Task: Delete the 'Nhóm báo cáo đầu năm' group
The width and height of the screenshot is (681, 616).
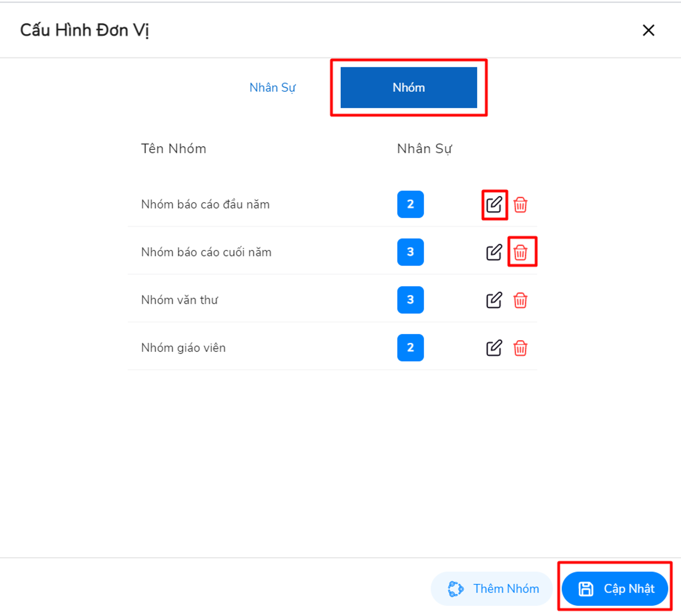Action: tap(520, 205)
